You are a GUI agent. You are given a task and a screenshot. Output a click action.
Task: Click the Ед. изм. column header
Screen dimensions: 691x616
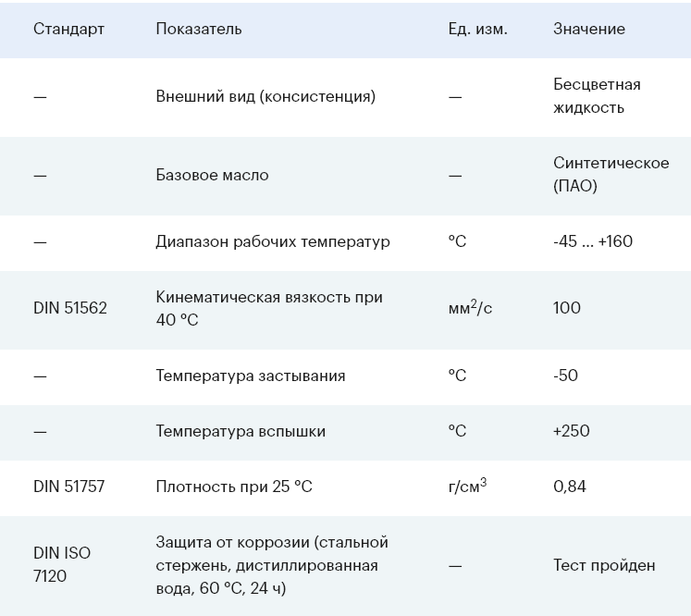pyautogui.click(x=477, y=29)
